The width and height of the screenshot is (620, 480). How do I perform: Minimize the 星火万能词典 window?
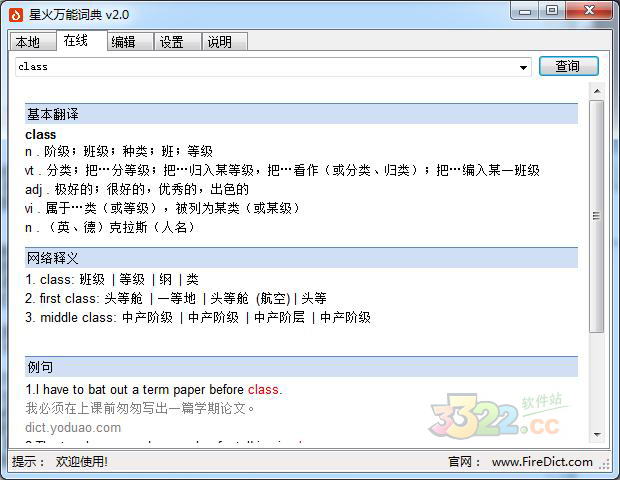point(525,11)
